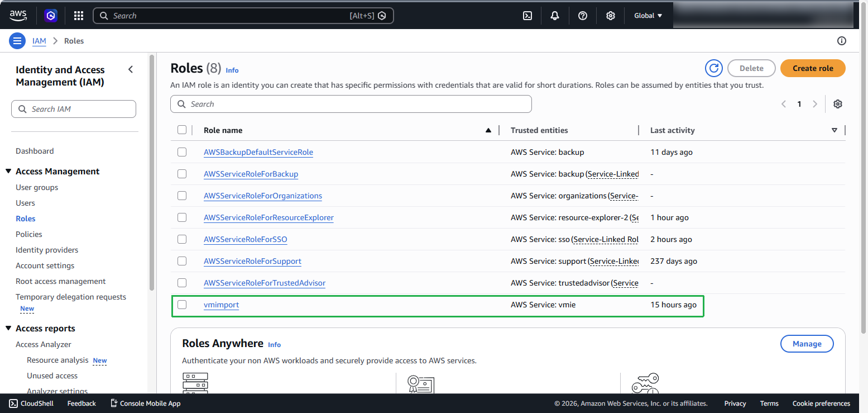Check the AWSBackupDefaultServiceRole row checkbox

pyautogui.click(x=182, y=152)
